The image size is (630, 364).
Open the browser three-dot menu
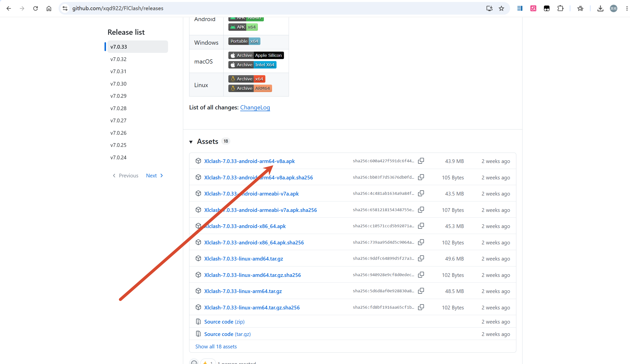click(x=627, y=8)
